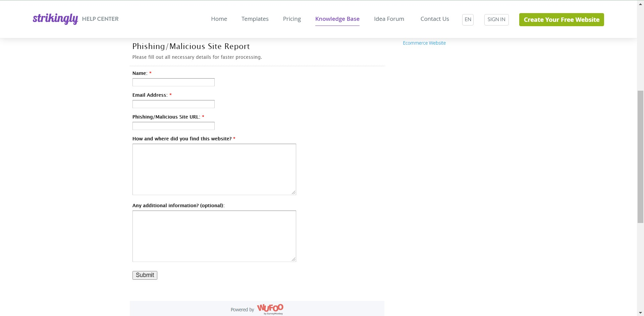Open the Templates page
Screen dimensions: 644x316
(x=255, y=19)
